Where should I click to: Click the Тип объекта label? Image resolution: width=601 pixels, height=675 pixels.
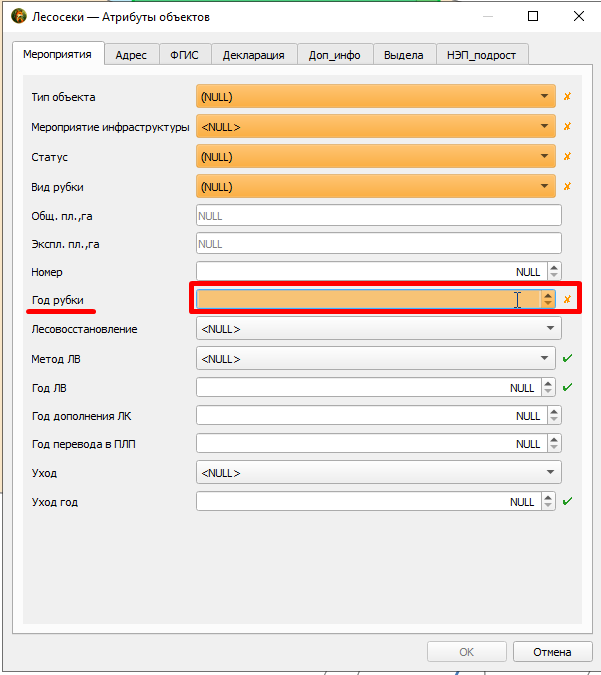coord(63,97)
